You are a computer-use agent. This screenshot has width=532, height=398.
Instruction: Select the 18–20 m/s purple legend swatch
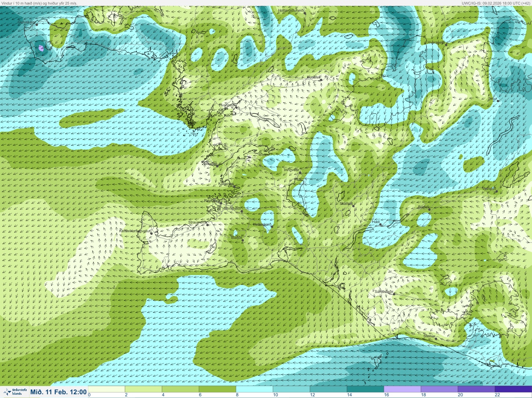(439, 389)
